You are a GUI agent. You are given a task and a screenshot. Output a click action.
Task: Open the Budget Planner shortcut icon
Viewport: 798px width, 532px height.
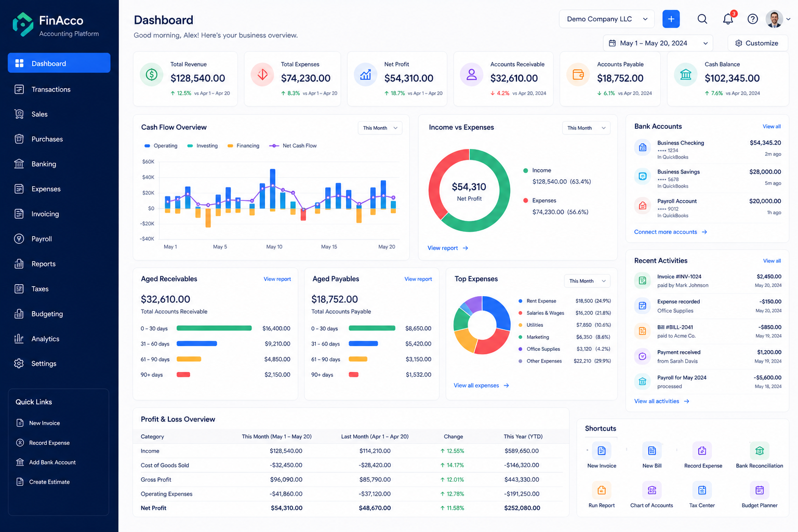(760, 490)
